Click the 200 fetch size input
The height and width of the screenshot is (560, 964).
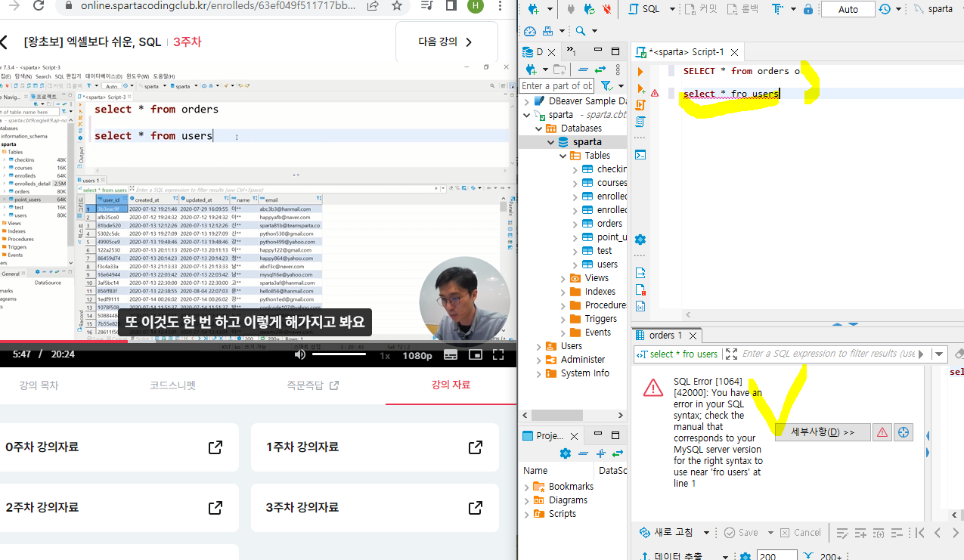(777, 557)
